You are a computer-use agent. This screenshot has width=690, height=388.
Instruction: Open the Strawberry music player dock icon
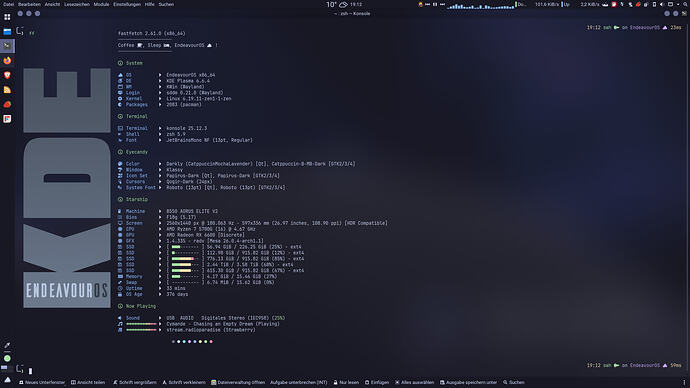[7, 104]
